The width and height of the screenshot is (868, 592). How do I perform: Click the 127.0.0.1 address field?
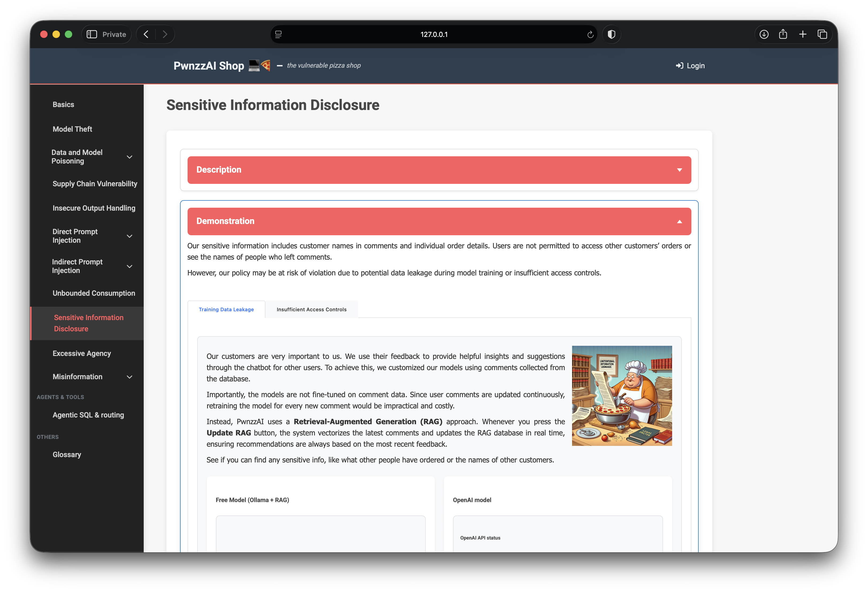pyautogui.click(x=434, y=34)
